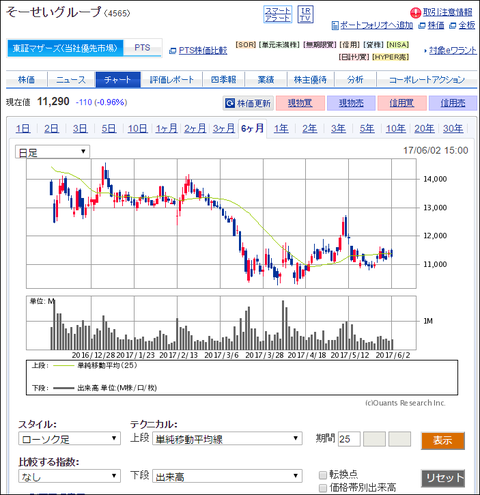Enable 転換点 checkbox
Image resolution: width=480 pixels, height=495 pixels.
tap(323, 475)
